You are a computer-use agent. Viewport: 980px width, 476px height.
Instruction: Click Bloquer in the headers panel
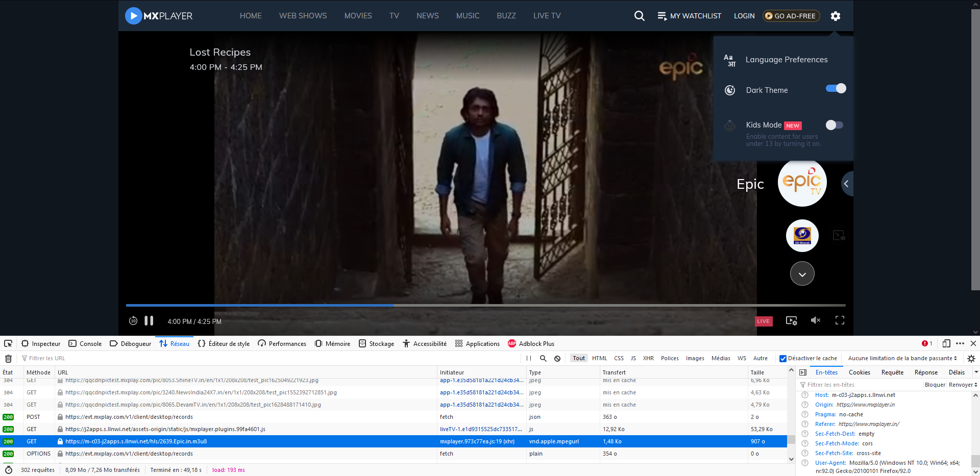pyautogui.click(x=935, y=384)
